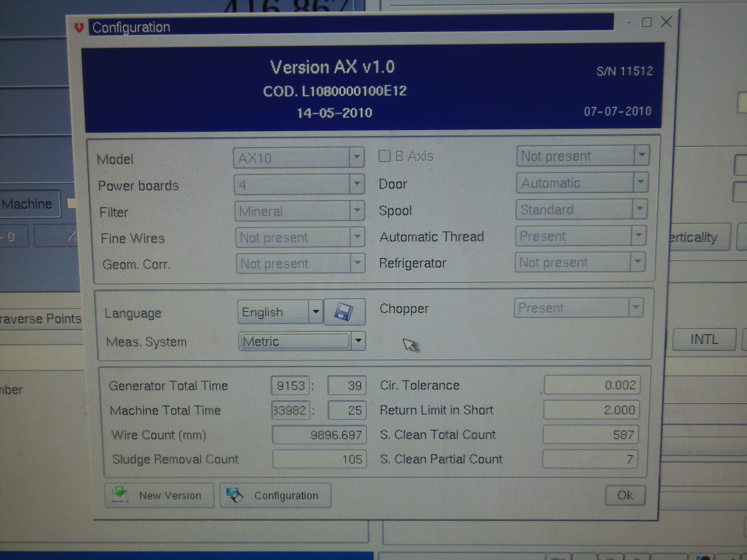Click the Cir. Tolerance value field

pyautogui.click(x=592, y=385)
